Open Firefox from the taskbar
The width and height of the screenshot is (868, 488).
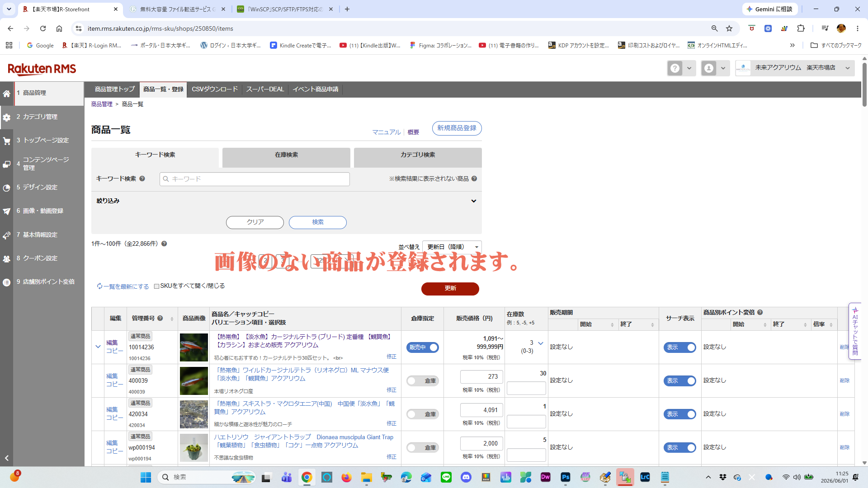(347, 477)
